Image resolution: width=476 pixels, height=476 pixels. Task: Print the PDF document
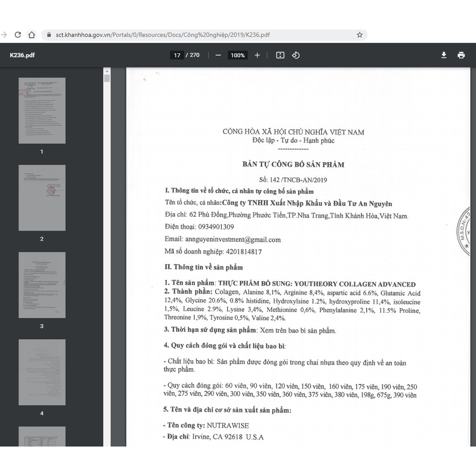461,55
